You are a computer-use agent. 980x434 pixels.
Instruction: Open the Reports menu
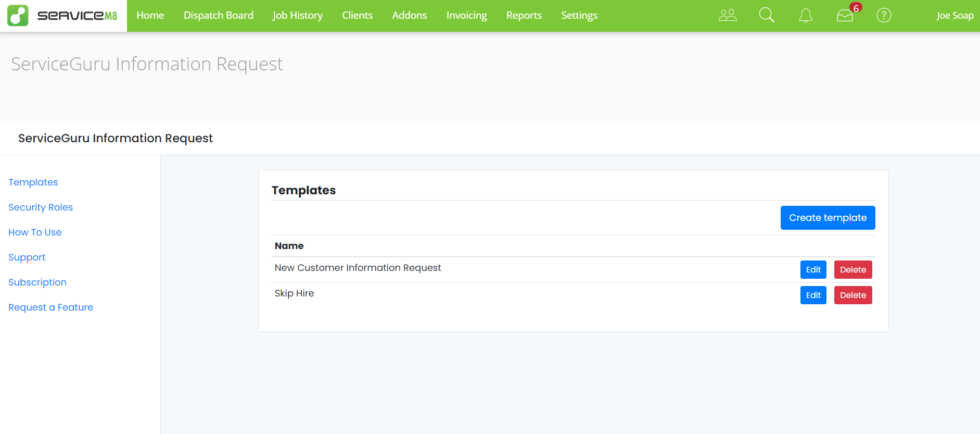(x=524, y=16)
